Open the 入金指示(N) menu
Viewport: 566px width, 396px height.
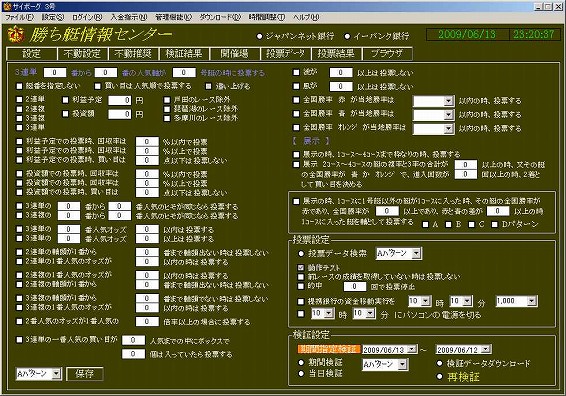pyautogui.click(x=129, y=17)
